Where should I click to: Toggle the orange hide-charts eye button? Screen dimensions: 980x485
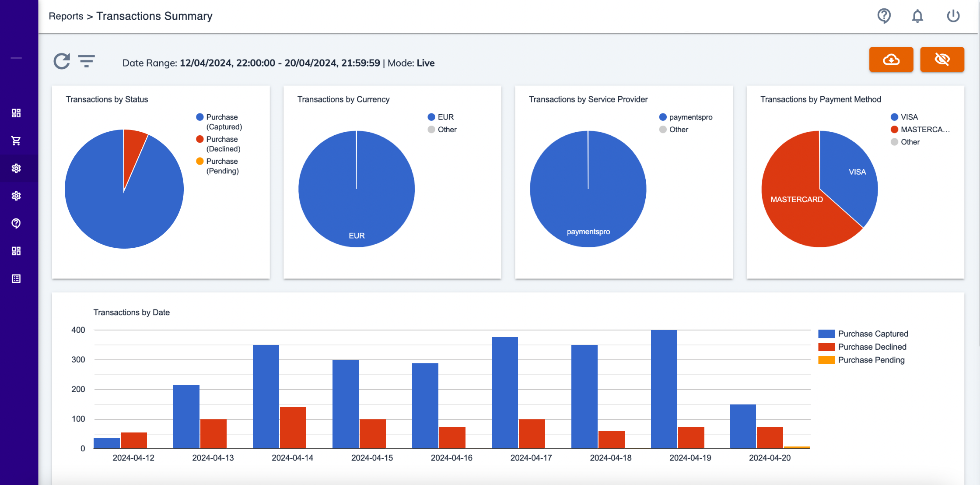[942, 59]
